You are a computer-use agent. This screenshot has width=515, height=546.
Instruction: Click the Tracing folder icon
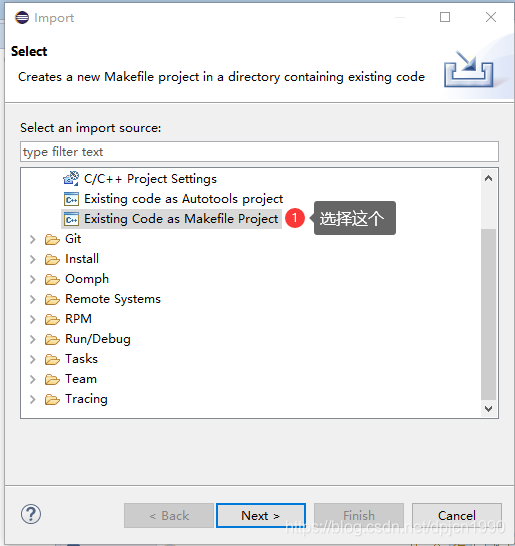52,399
